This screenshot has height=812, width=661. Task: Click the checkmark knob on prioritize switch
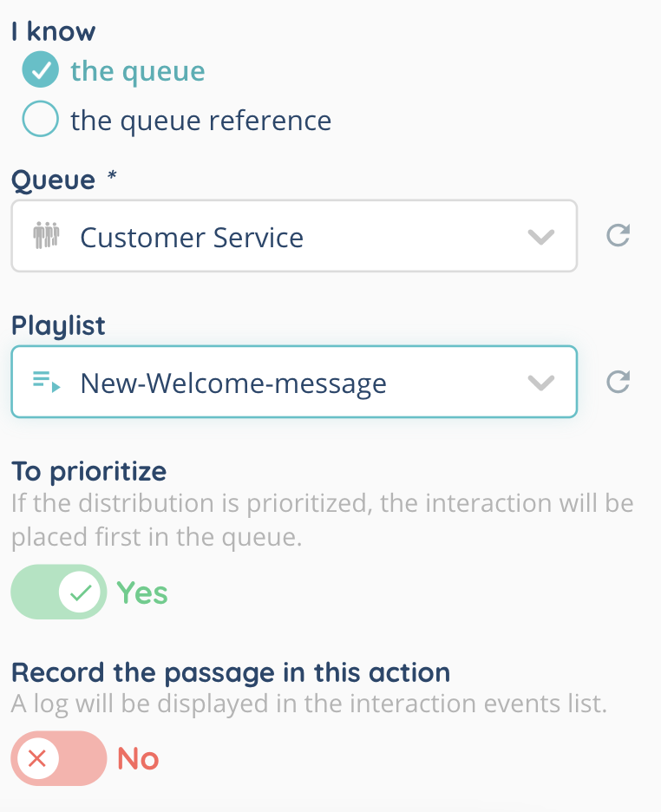(82, 593)
